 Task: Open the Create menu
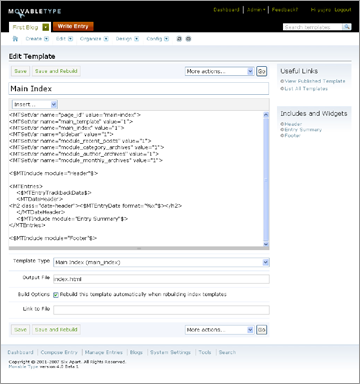click(x=34, y=39)
